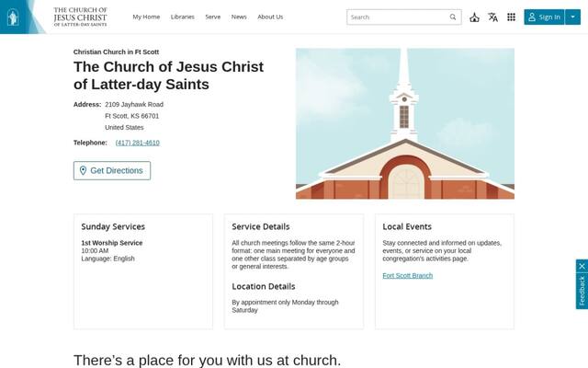Click the Language: English text
Image resolution: width=588 pixels, height=368 pixels.
click(108, 259)
